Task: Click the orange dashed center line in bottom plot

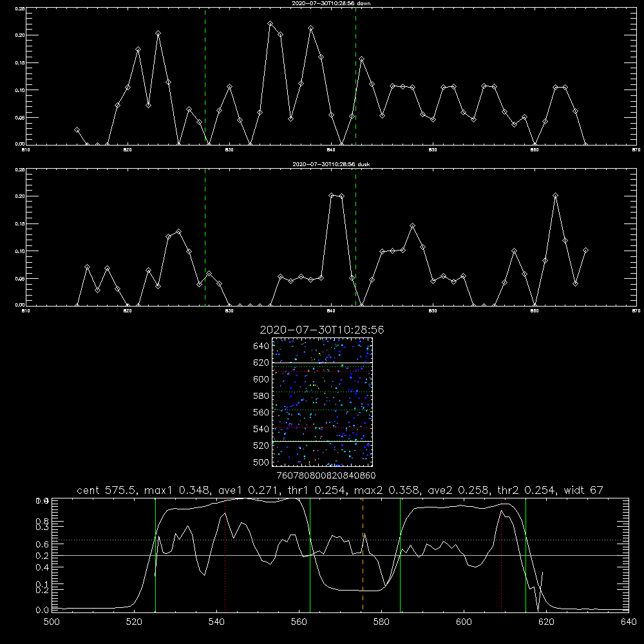Action: [363, 554]
